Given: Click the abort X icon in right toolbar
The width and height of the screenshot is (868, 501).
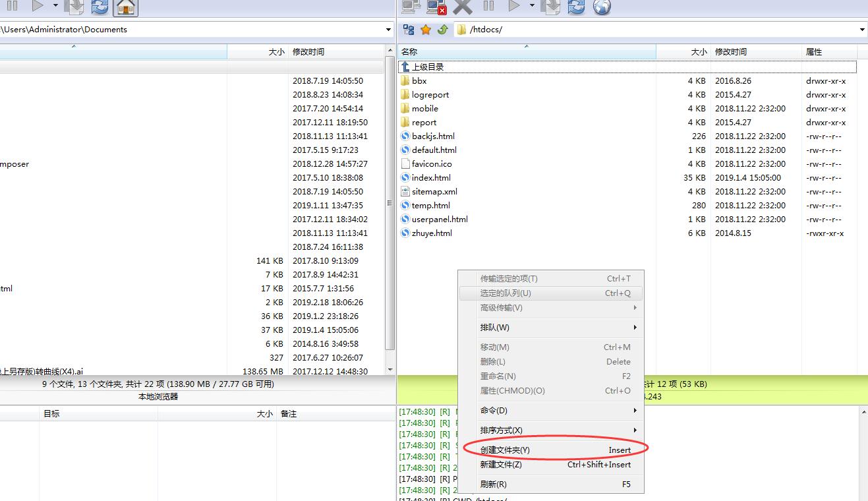Looking at the screenshot, I should coord(463,7).
